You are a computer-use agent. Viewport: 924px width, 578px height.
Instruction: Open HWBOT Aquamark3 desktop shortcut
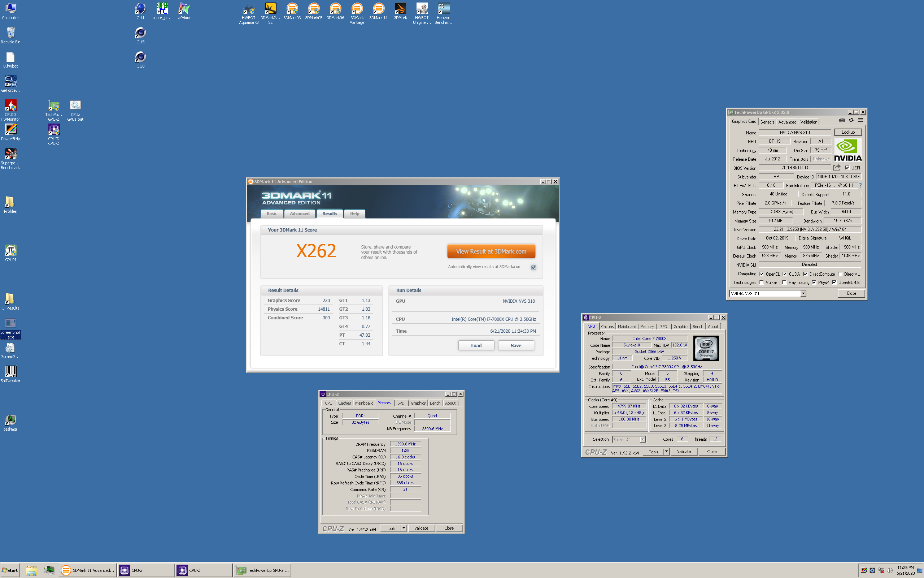click(x=249, y=14)
